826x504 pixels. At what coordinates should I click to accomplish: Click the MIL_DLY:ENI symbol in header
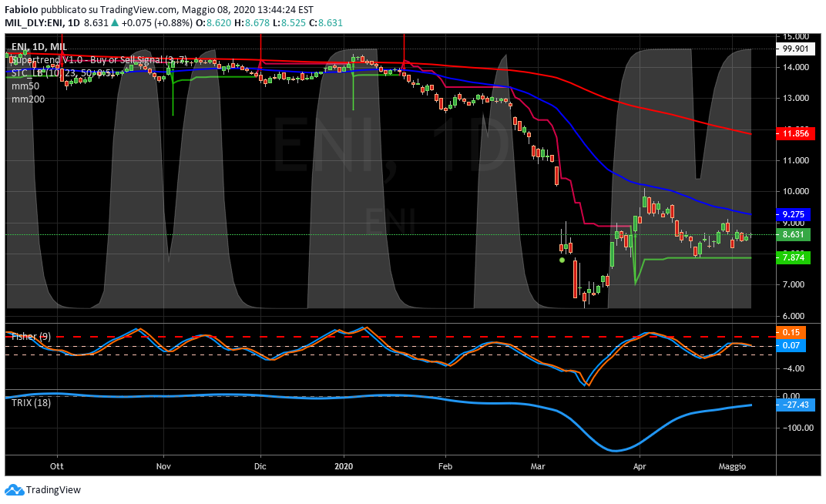click(x=34, y=23)
